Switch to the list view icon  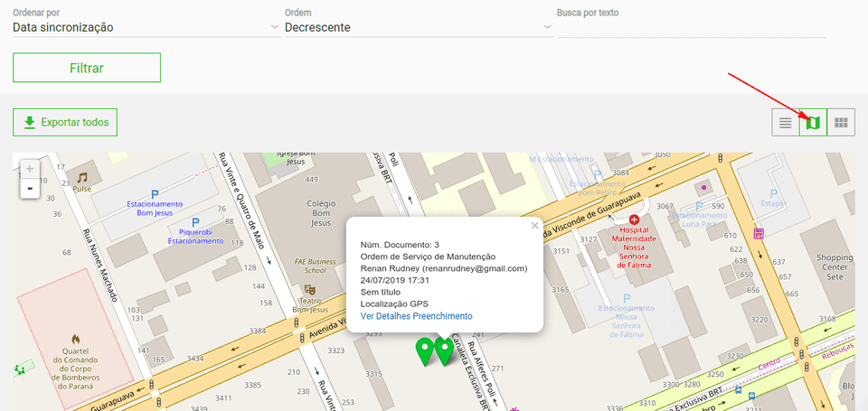coord(785,122)
